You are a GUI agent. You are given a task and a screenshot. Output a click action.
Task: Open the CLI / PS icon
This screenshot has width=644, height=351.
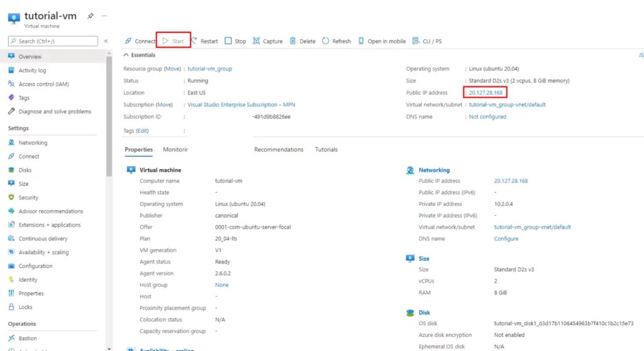pyautogui.click(x=416, y=41)
